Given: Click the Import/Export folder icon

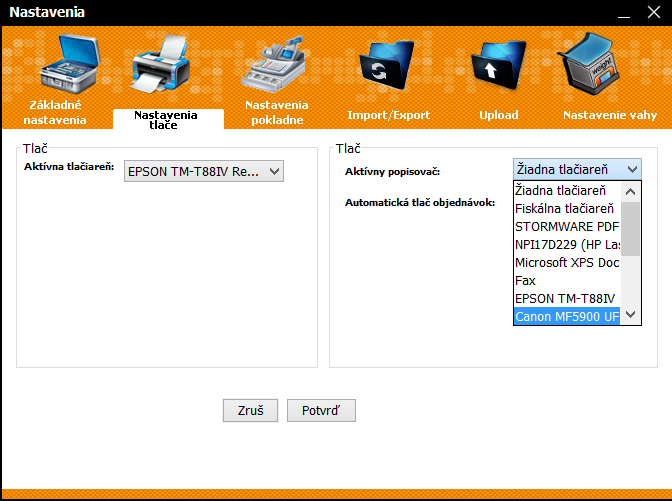Looking at the screenshot, I should click(387, 68).
